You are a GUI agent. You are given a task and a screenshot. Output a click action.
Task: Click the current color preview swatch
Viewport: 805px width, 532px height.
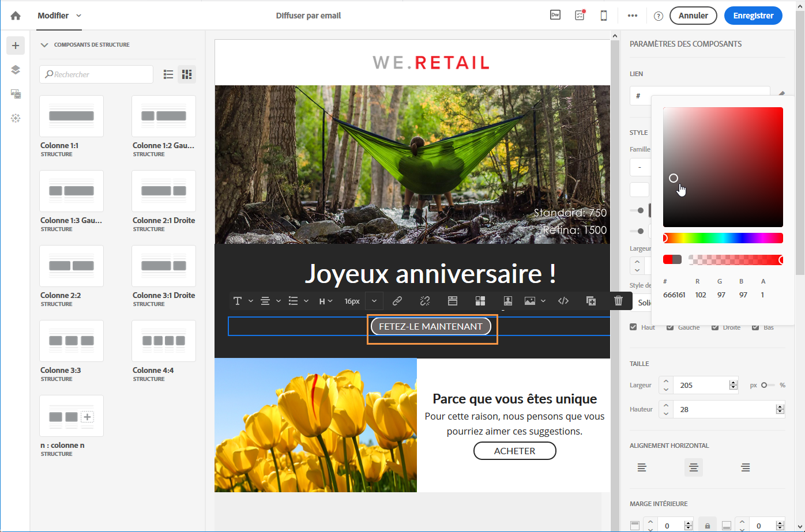(x=672, y=260)
